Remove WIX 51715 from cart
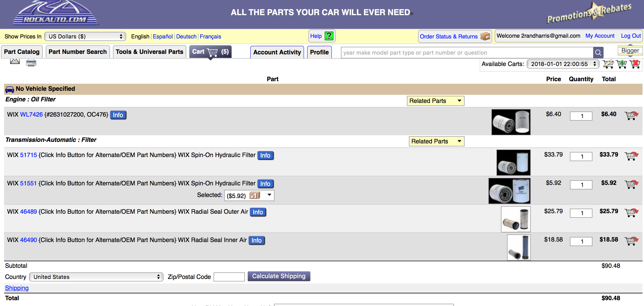644x306 pixels. tap(631, 156)
